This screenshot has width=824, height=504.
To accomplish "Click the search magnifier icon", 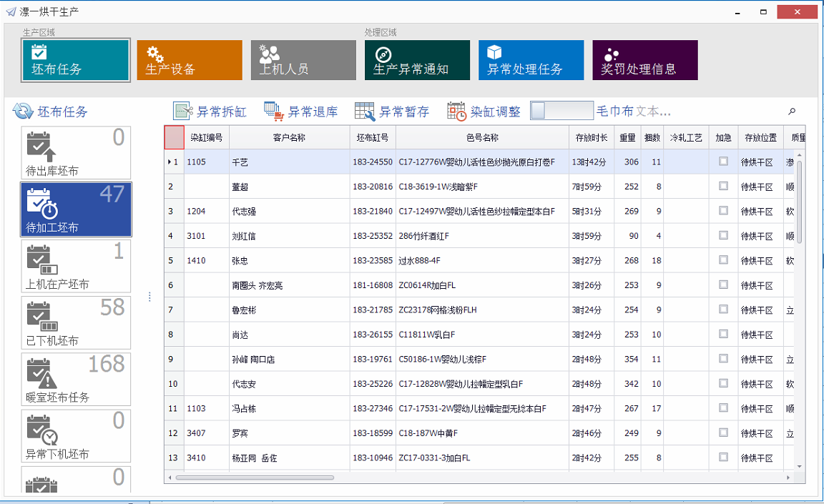I will pyautogui.click(x=791, y=112).
